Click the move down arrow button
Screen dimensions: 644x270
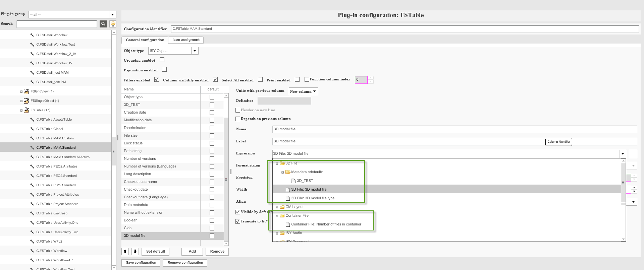135,252
